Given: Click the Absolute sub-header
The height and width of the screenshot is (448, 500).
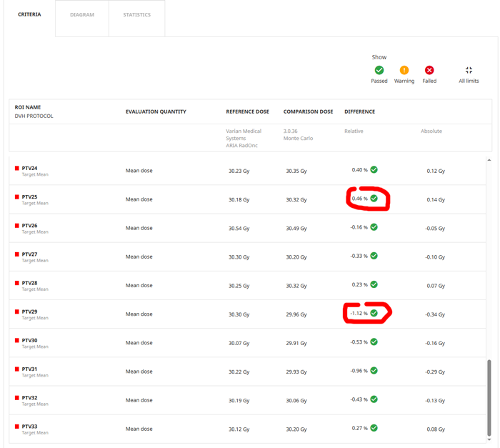Looking at the screenshot, I should click(x=431, y=131).
